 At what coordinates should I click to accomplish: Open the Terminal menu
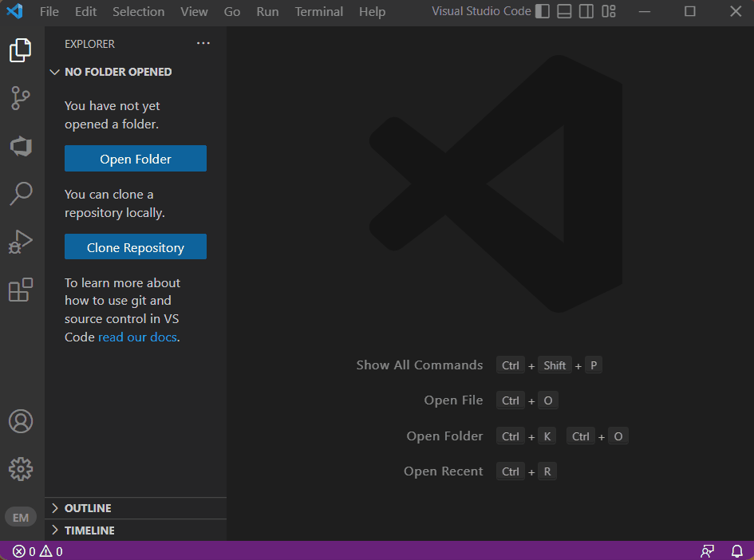point(318,11)
